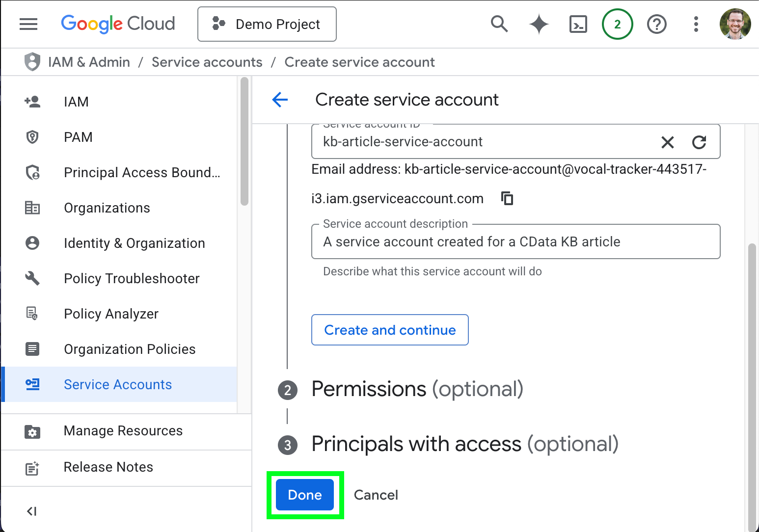Viewport: 759px width, 532px height.
Task: Click the Done button
Action: (x=304, y=495)
